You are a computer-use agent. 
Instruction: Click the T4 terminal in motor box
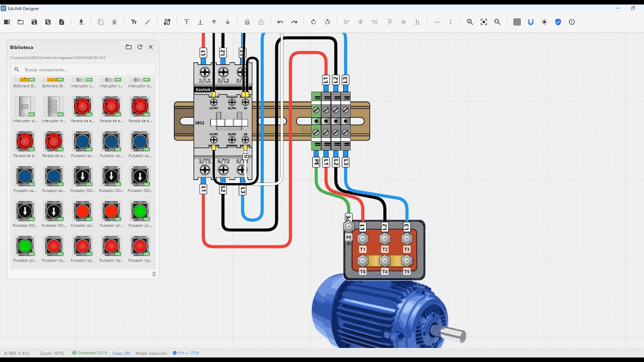(385, 261)
